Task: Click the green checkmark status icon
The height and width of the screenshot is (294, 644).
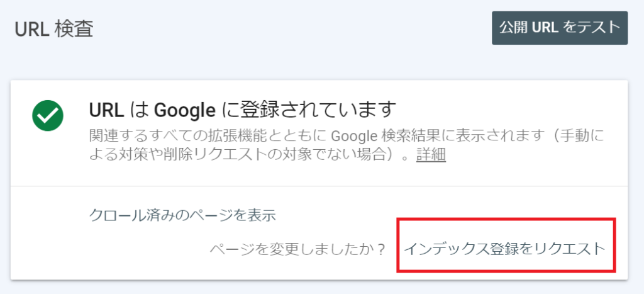Action: click(x=48, y=116)
